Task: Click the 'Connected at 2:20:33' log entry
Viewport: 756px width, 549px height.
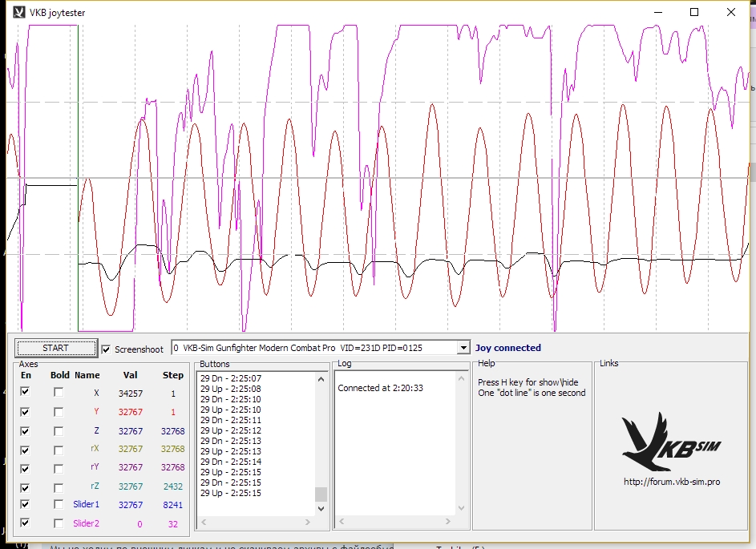Action: click(x=380, y=388)
